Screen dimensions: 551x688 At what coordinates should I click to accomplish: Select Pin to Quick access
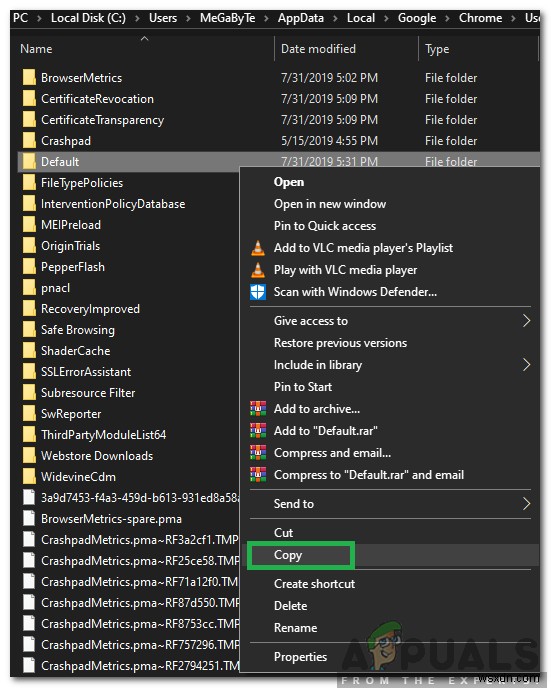pos(325,226)
